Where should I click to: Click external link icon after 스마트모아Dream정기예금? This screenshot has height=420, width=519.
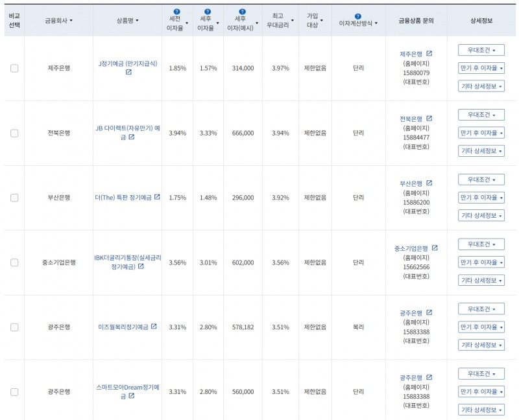[132, 395]
